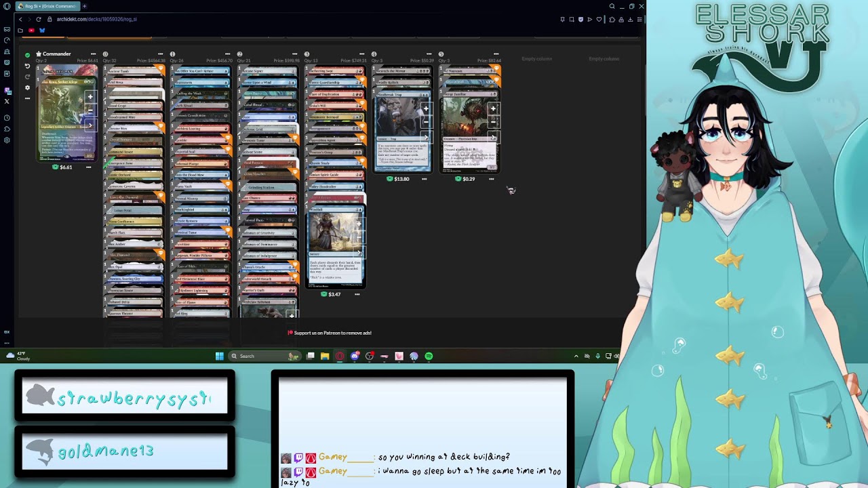Open options menu for column 0
This screenshot has width=868, height=488.
(161, 54)
